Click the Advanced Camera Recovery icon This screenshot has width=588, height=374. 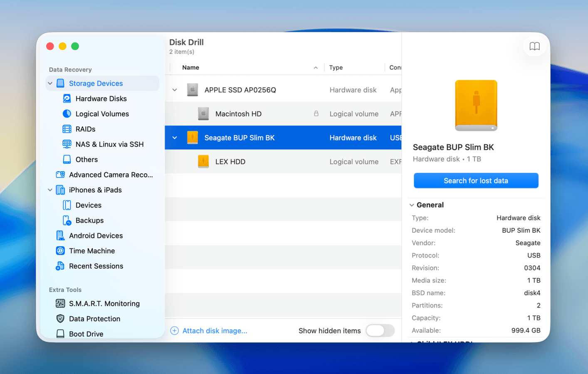coord(60,175)
